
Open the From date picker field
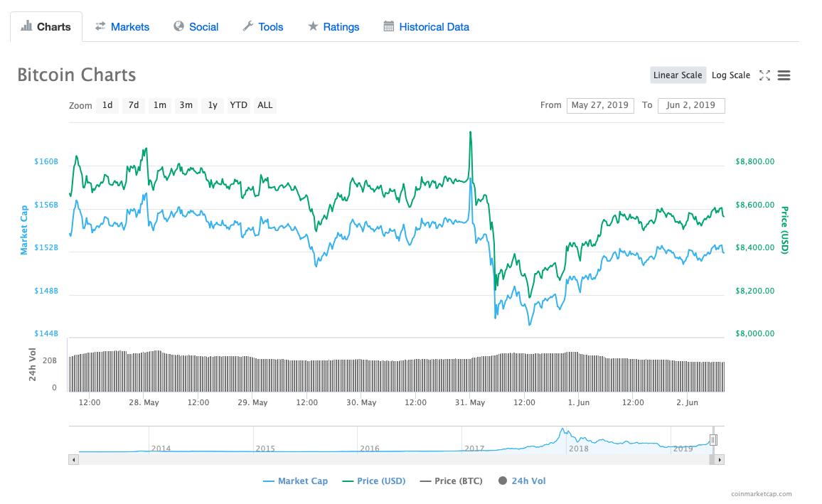click(x=600, y=105)
